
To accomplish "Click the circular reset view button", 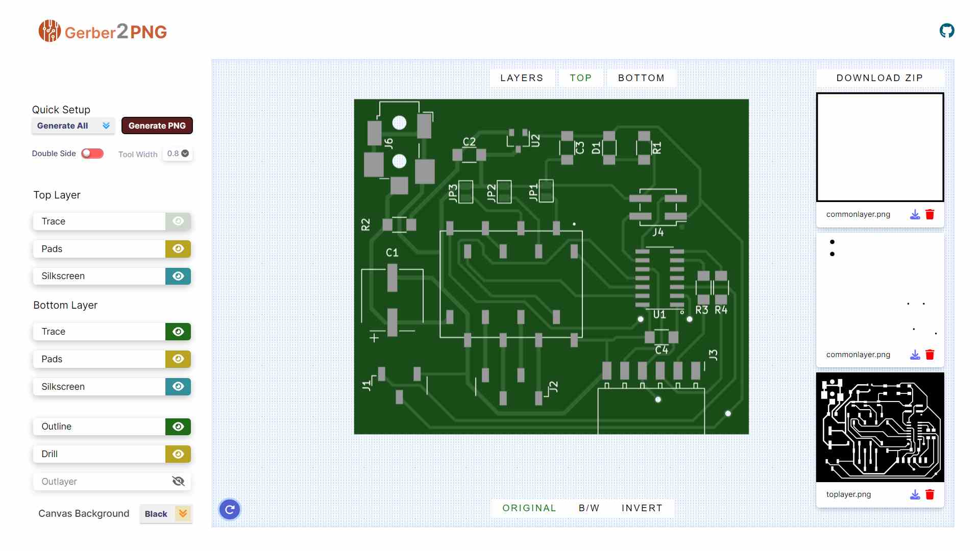I will 230,509.
